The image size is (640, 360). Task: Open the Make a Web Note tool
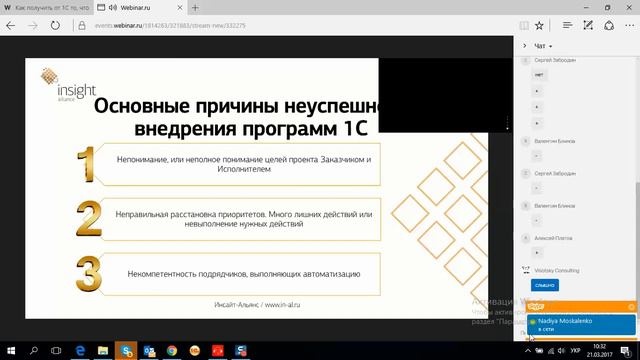(588, 25)
